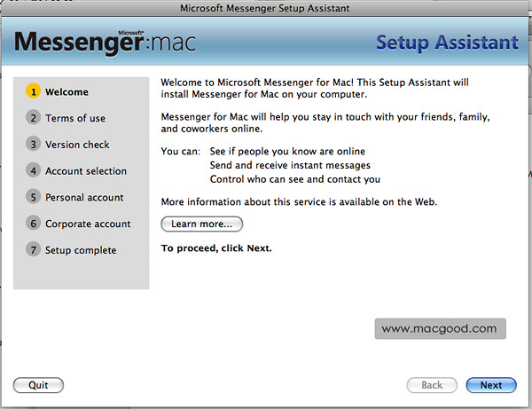The image size is (532, 409).
Task: Click the Learn more... button
Action: (x=202, y=224)
